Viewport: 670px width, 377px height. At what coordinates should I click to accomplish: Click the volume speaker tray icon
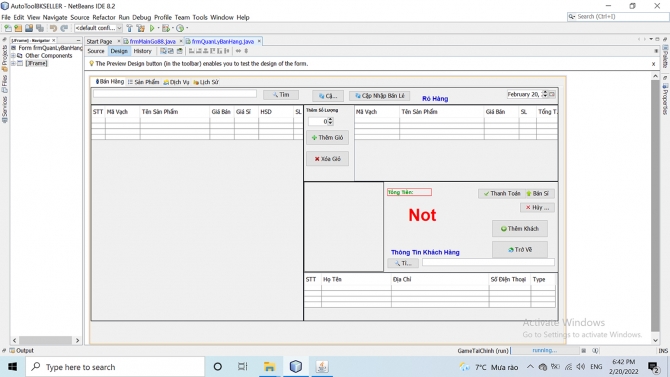pos(580,367)
